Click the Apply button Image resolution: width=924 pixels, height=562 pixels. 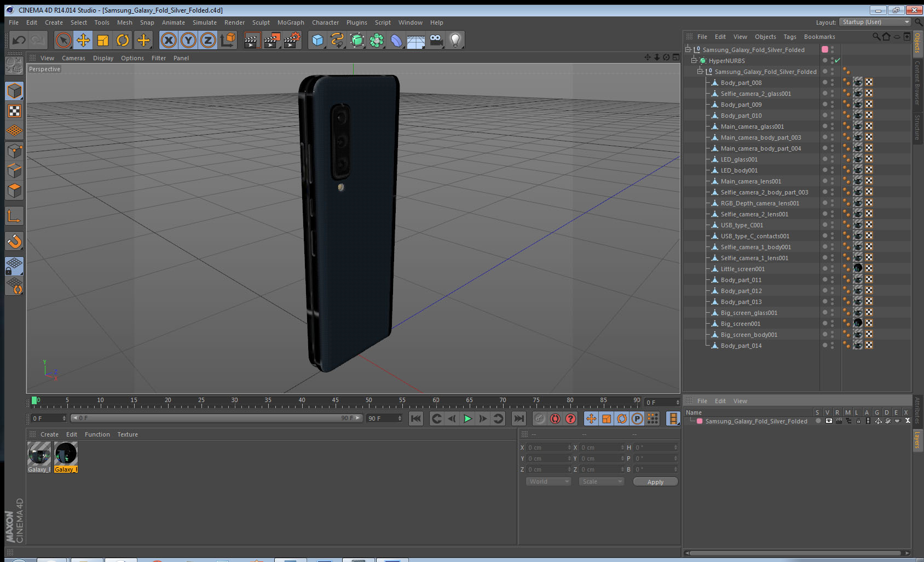click(x=655, y=482)
